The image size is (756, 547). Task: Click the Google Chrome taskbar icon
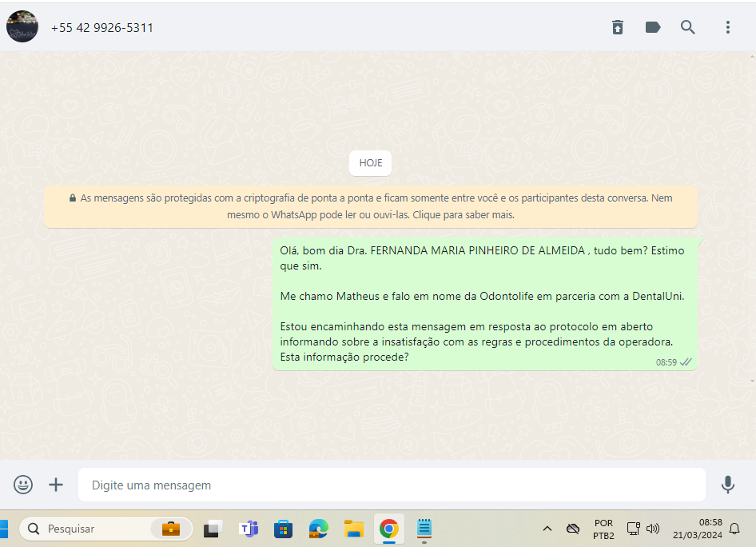[x=389, y=529]
